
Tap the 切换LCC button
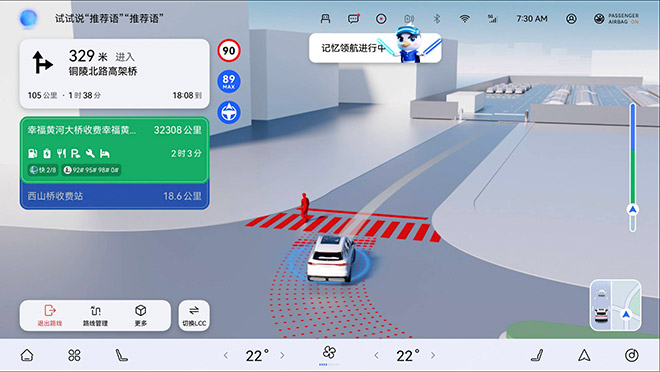coord(194,315)
